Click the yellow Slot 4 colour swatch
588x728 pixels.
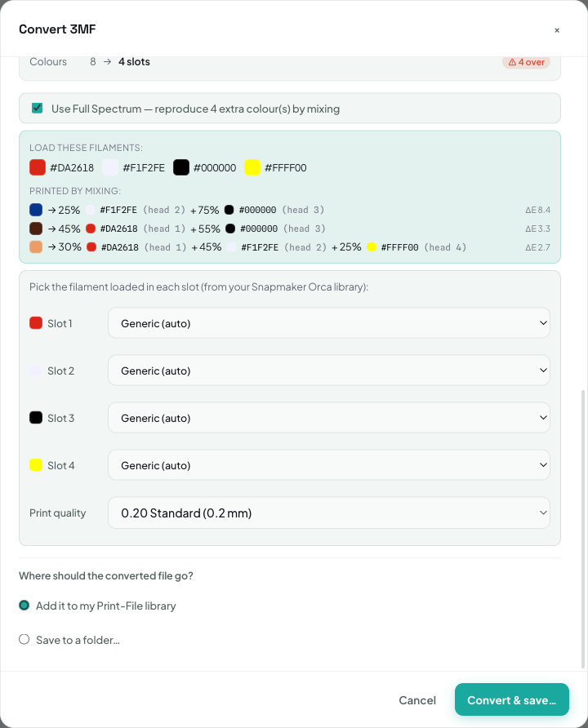click(36, 464)
